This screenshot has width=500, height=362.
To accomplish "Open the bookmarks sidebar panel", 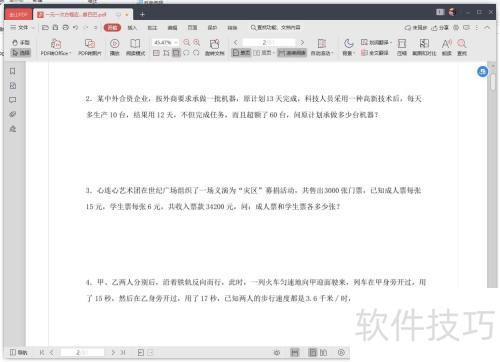I will (12, 71).
